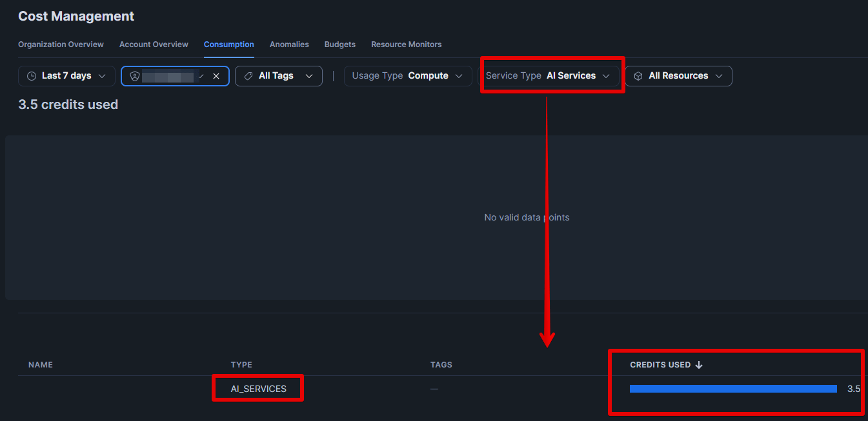Click the tag icon beside All Tags
868x421 pixels.
(248, 76)
